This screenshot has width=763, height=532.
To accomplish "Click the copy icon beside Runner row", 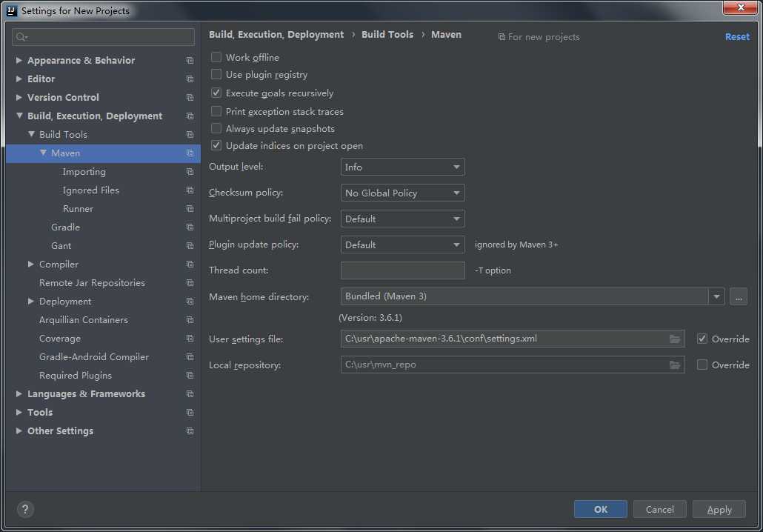I will coord(190,209).
